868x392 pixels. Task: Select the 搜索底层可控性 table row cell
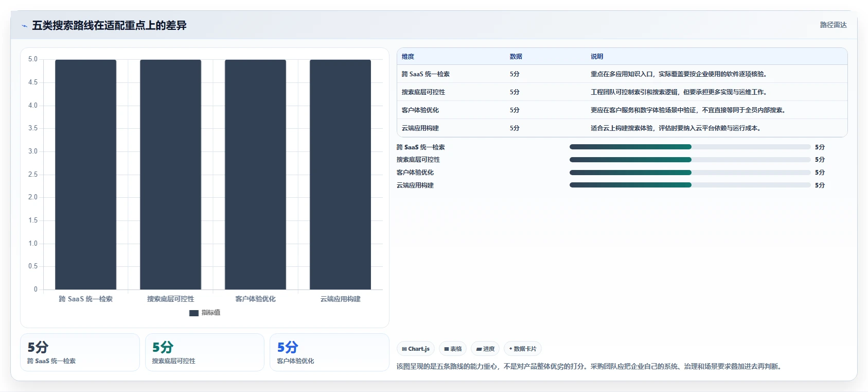click(x=423, y=92)
